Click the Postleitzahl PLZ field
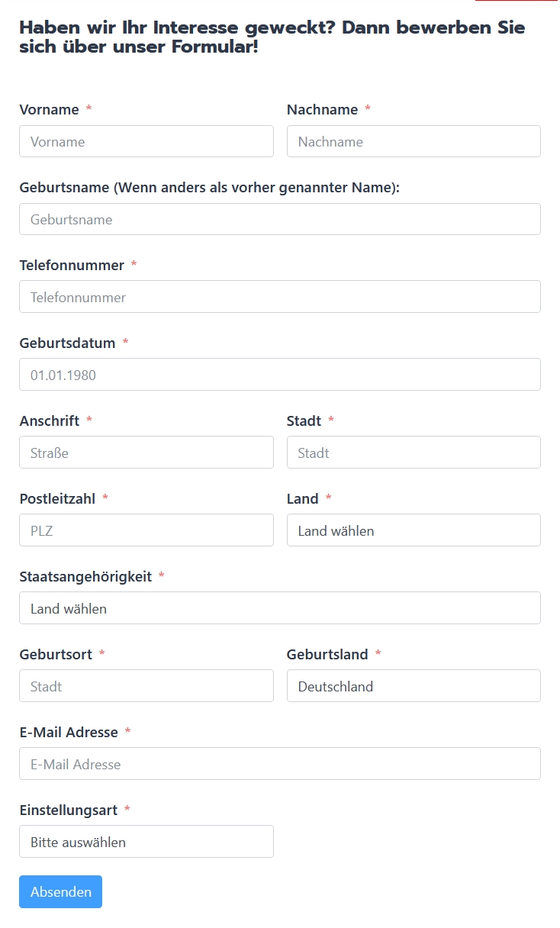 (x=146, y=530)
